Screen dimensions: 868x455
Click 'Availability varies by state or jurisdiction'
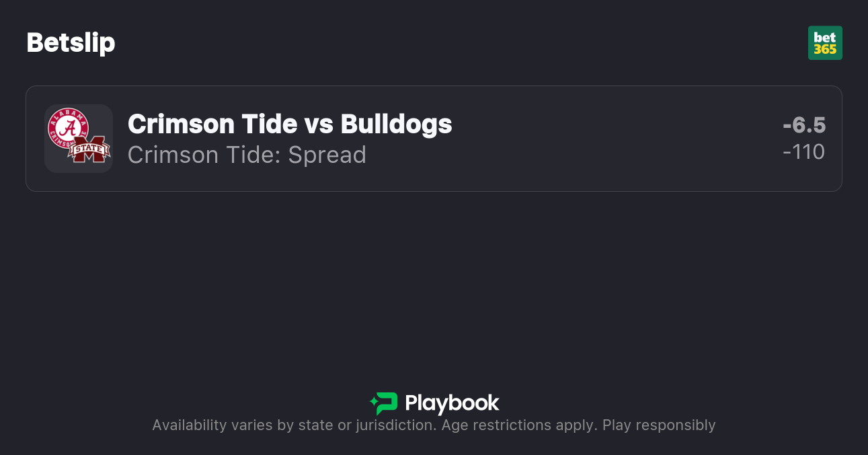(293, 425)
